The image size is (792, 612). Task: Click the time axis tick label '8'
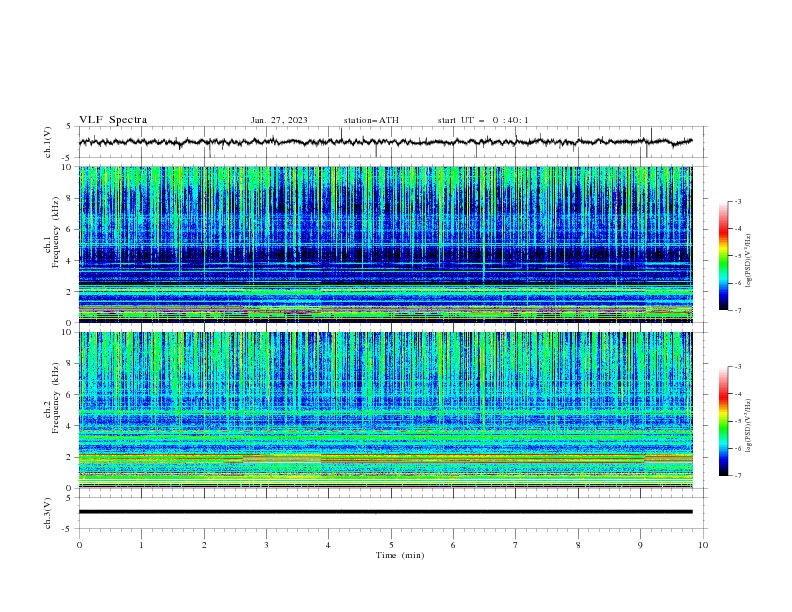pos(578,545)
